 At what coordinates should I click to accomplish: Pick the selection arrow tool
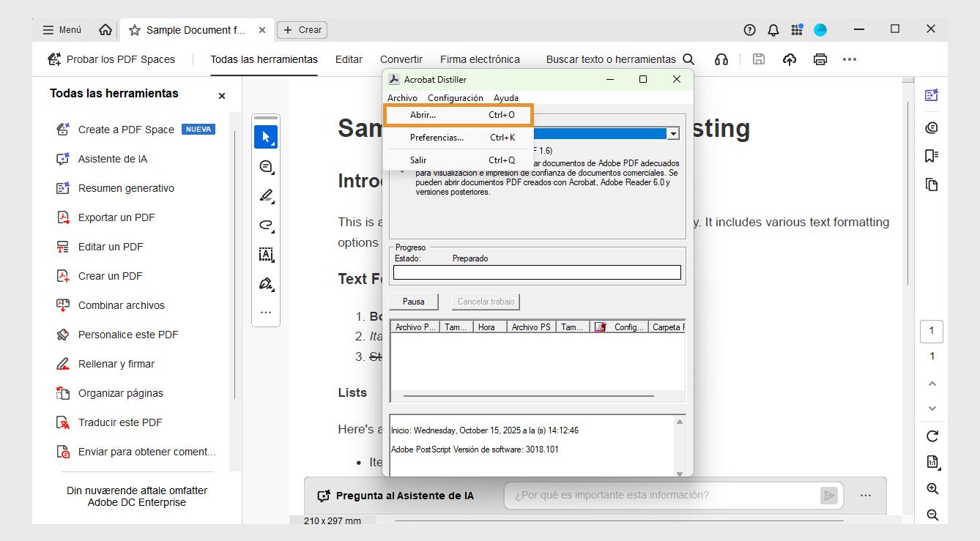coord(266,137)
